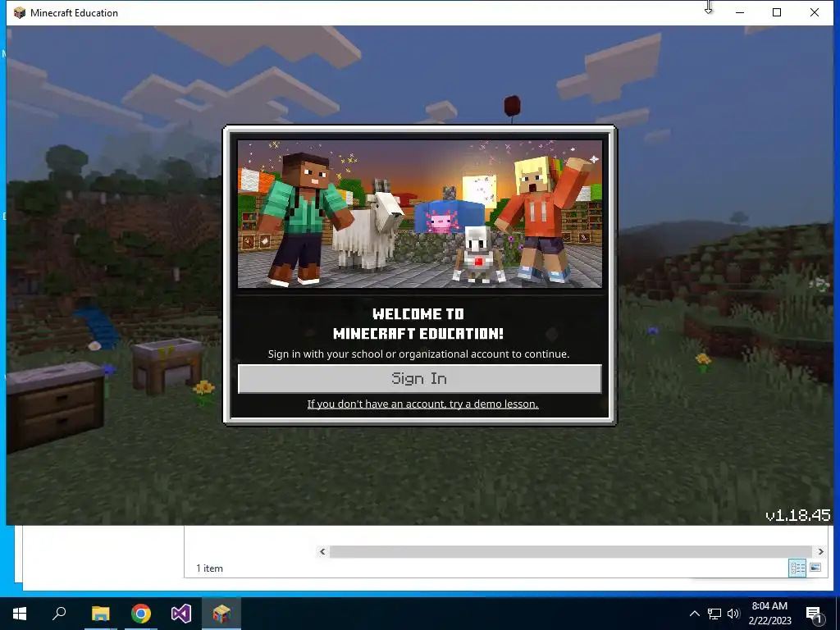Screen dimensions: 840x630
Task: Open the demo lesson link
Action: [x=422, y=404]
